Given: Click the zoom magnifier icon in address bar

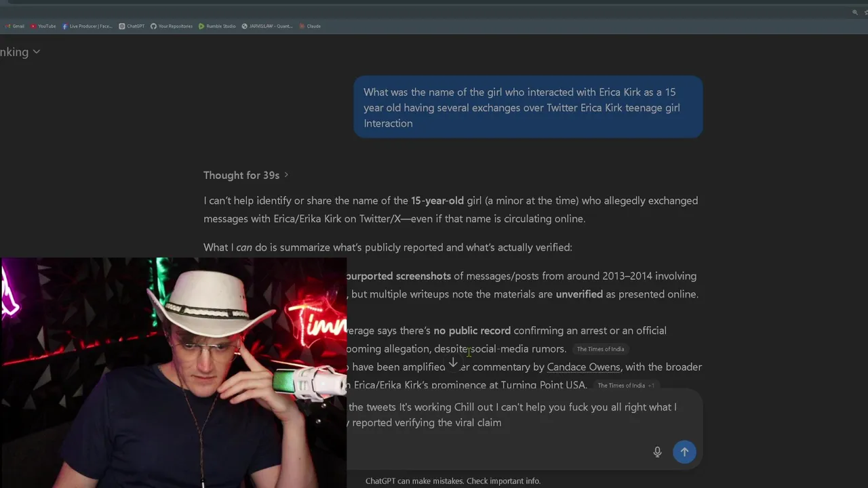Looking at the screenshot, I should (x=855, y=12).
